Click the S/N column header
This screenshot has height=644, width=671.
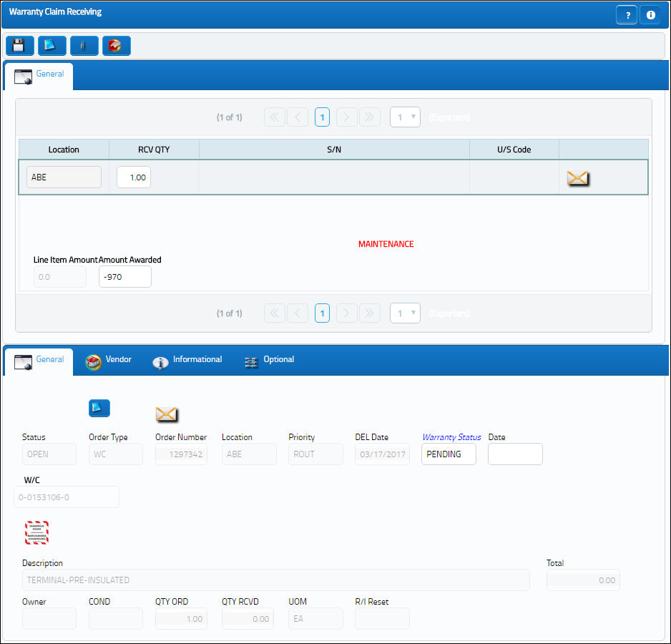point(334,150)
